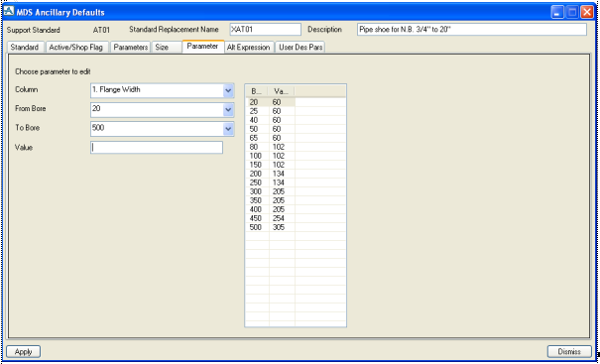Viewport: 600px width, 364px height.
Task: Click the Value column header in table
Action: click(x=282, y=91)
